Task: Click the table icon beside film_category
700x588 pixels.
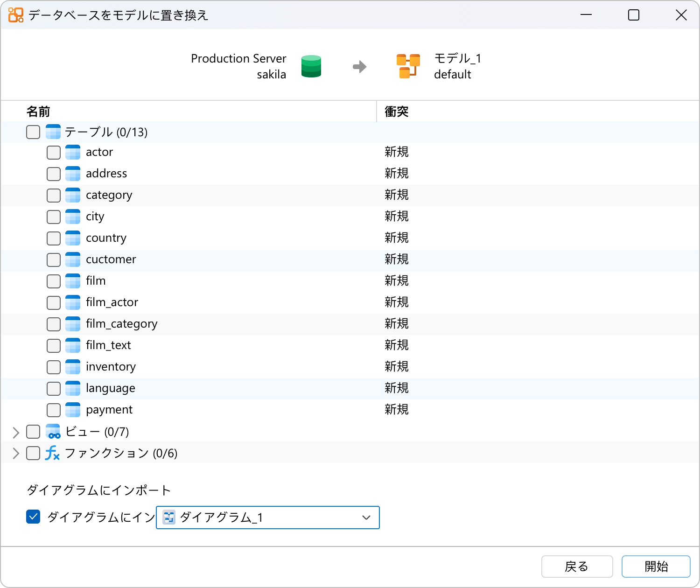Action: coord(73,324)
